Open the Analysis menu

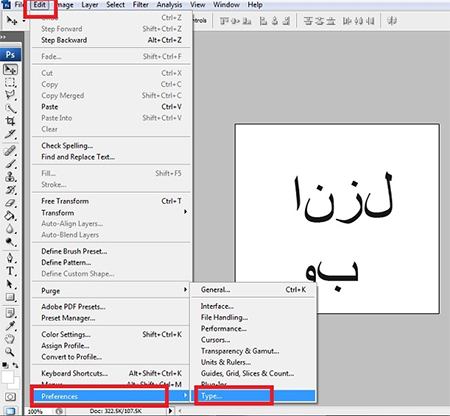(169, 5)
